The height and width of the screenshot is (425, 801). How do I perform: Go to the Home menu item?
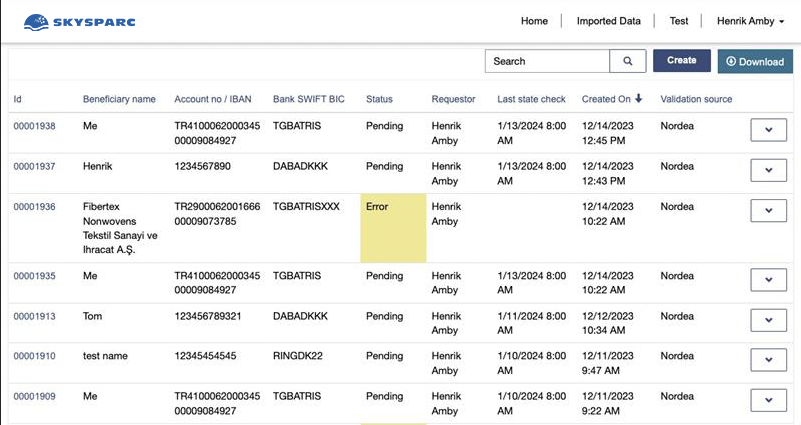pos(534,21)
